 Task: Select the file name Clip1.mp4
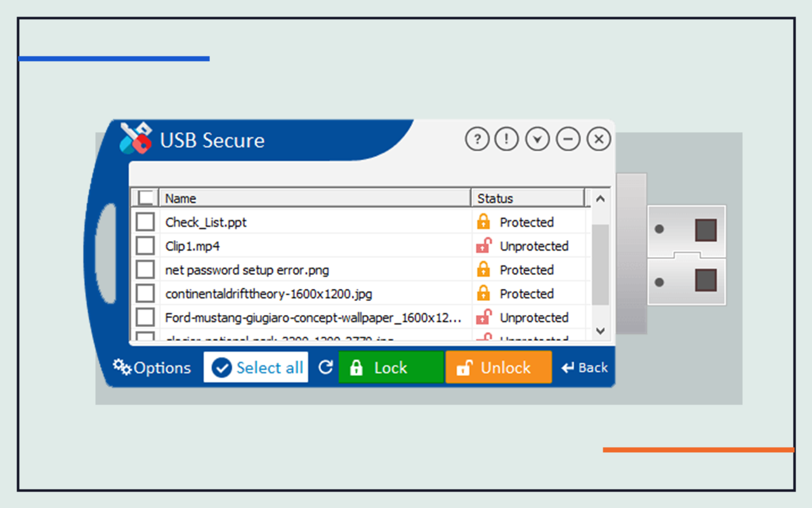(193, 246)
